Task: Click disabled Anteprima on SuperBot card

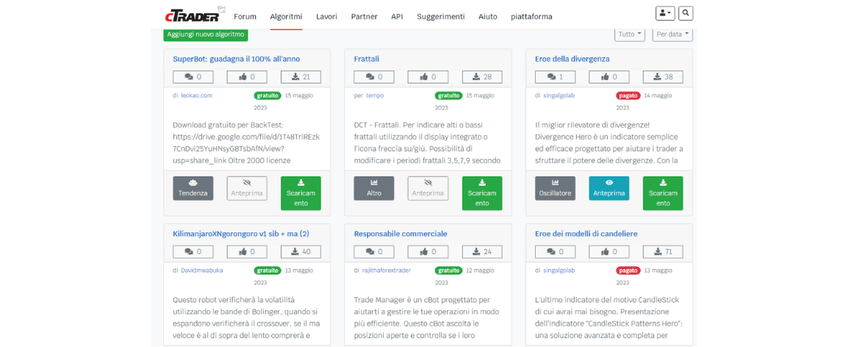Action: [247, 188]
